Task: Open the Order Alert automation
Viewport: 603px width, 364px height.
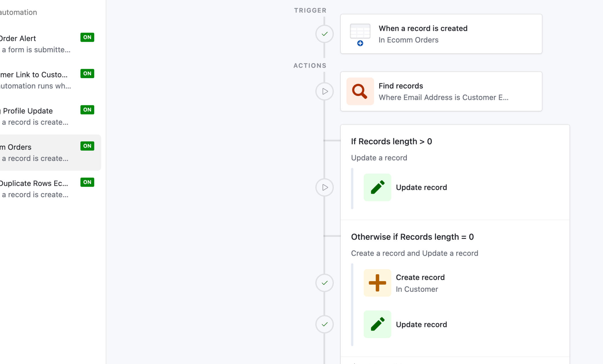Action: (x=35, y=44)
